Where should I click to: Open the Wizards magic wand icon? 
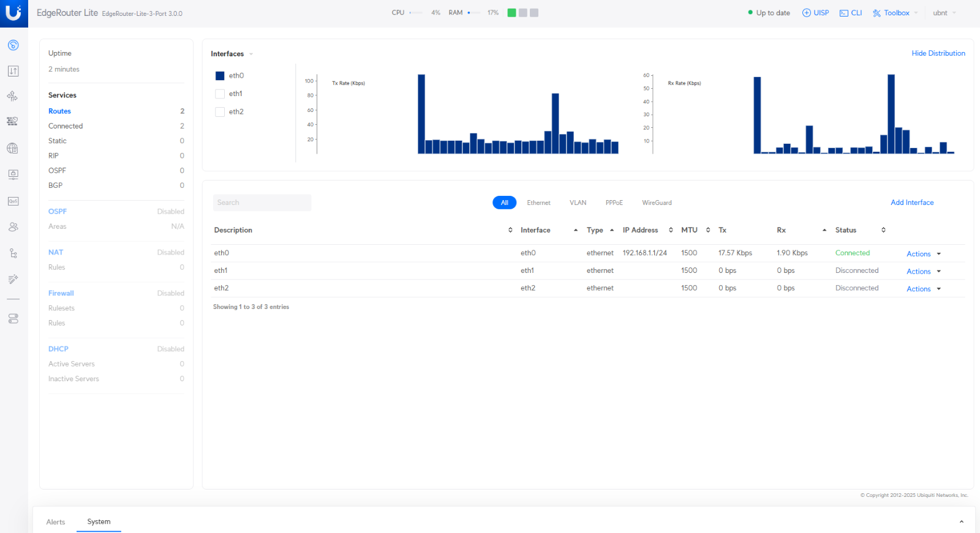click(x=13, y=279)
